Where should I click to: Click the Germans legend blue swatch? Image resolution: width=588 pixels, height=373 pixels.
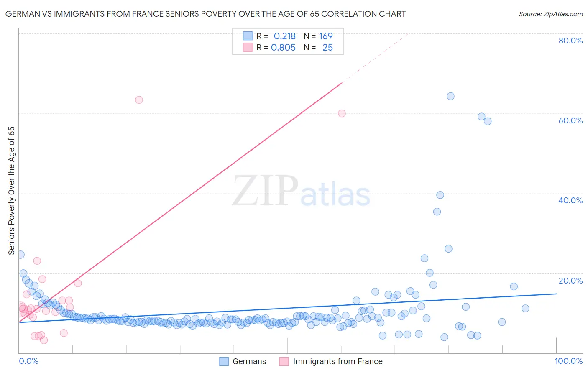224,361
